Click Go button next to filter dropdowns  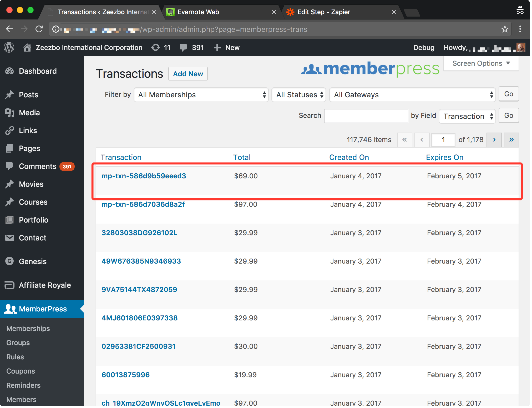pos(509,94)
